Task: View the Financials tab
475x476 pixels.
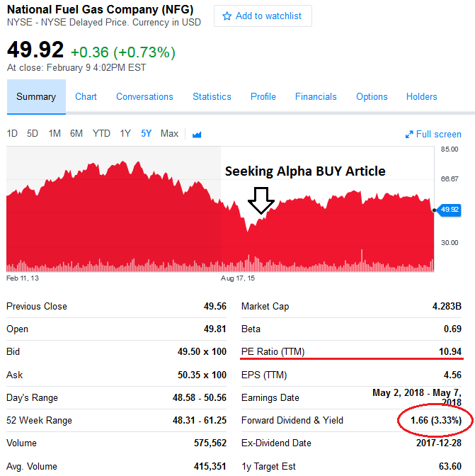Action: pyautogui.click(x=316, y=97)
